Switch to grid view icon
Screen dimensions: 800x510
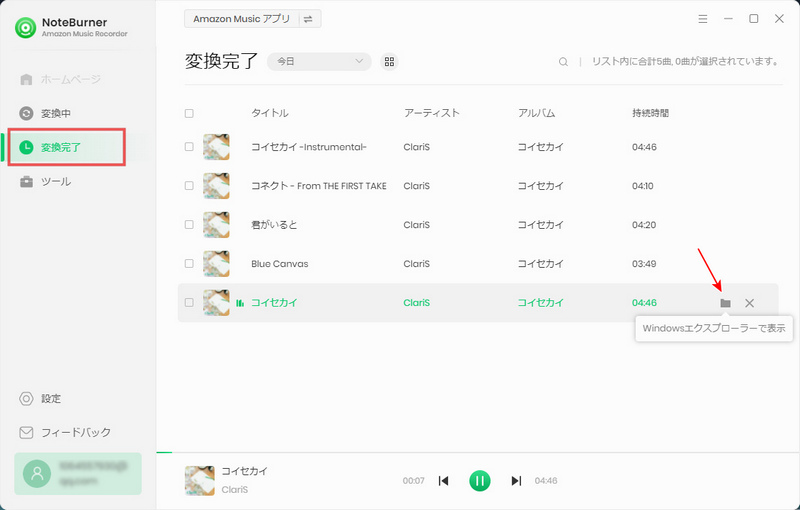point(389,61)
